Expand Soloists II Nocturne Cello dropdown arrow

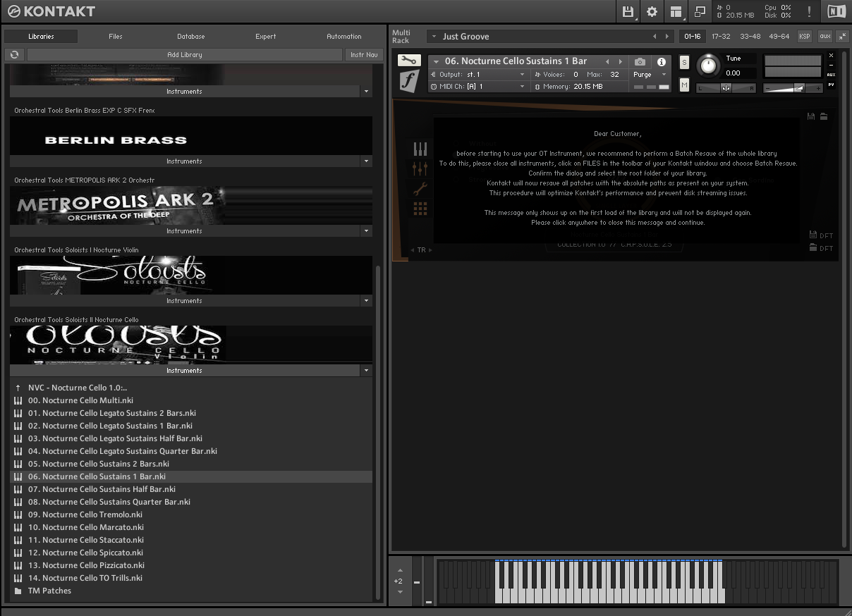(365, 371)
